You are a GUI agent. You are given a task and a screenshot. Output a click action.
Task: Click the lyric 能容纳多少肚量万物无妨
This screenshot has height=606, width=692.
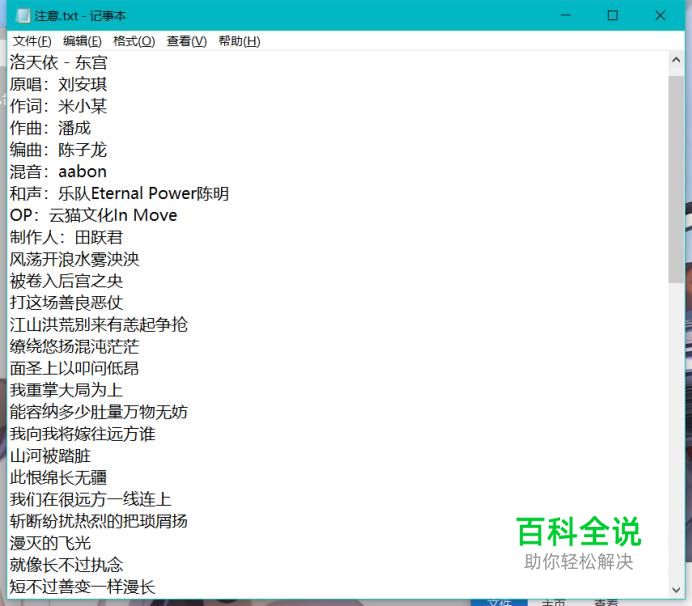pyautogui.click(x=99, y=412)
